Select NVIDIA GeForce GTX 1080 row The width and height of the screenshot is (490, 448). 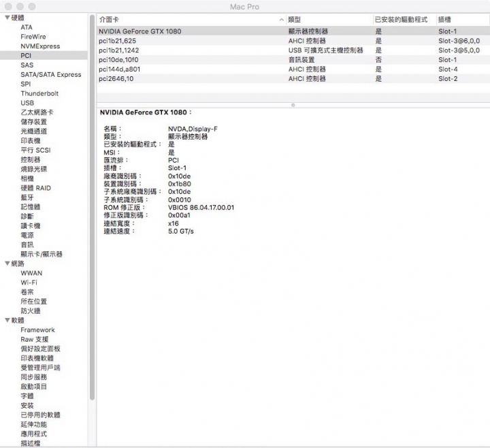[x=293, y=31]
